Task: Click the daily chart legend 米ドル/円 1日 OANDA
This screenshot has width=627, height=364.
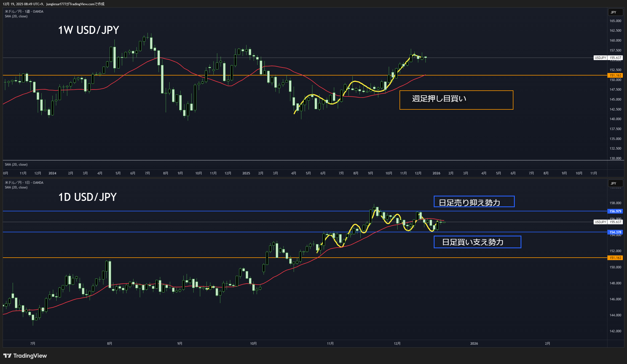Action: (24, 183)
